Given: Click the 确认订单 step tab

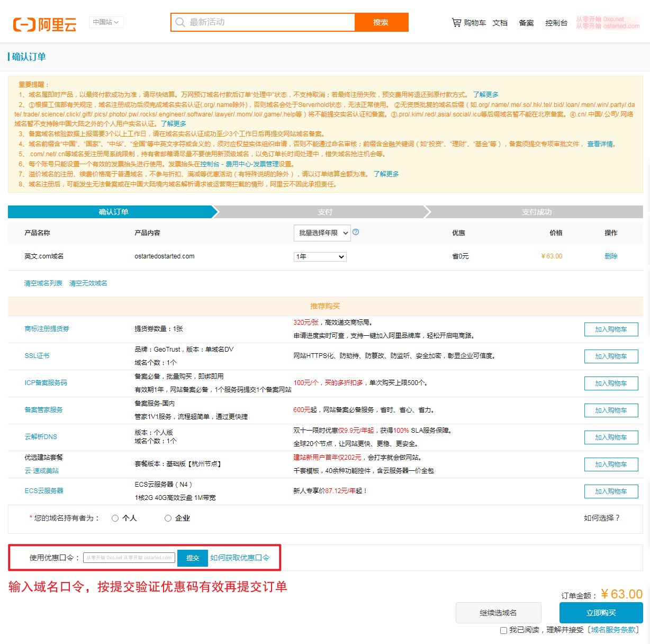Looking at the screenshot, I should 113,212.
